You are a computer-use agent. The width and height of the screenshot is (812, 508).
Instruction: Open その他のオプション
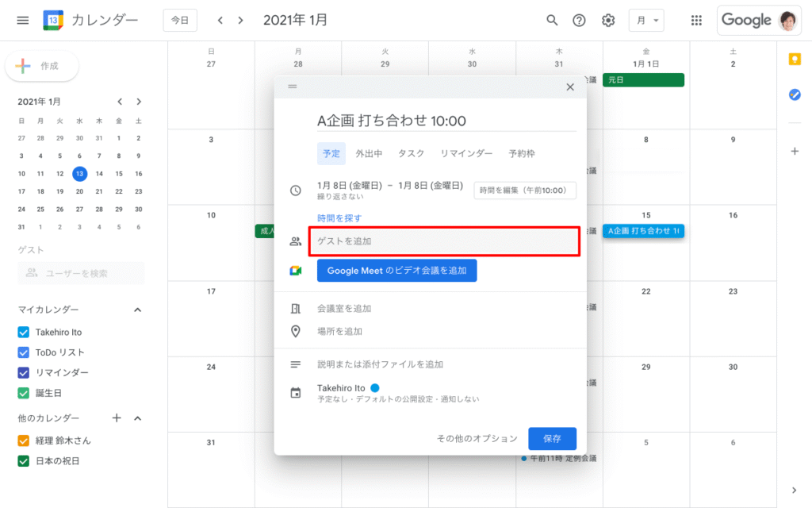[x=477, y=438]
